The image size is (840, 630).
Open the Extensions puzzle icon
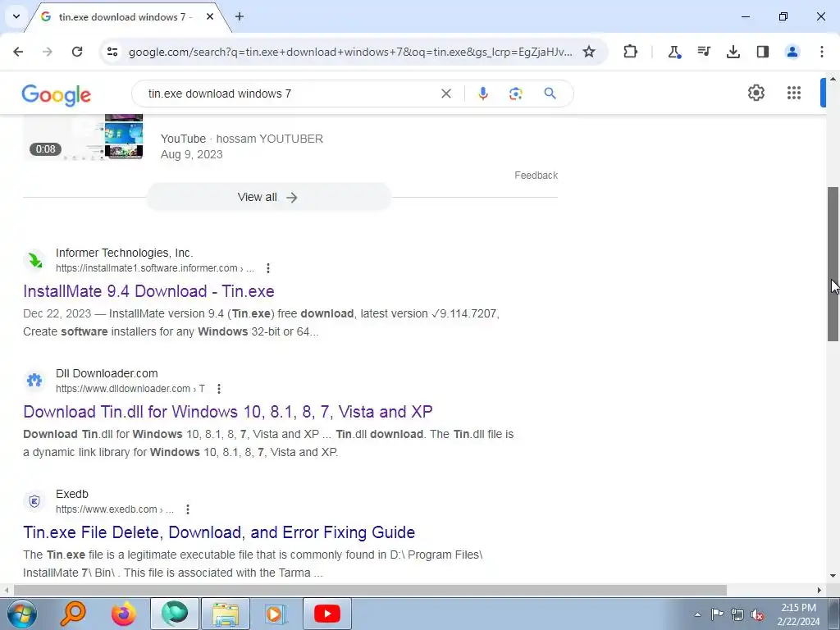[x=631, y=52]
